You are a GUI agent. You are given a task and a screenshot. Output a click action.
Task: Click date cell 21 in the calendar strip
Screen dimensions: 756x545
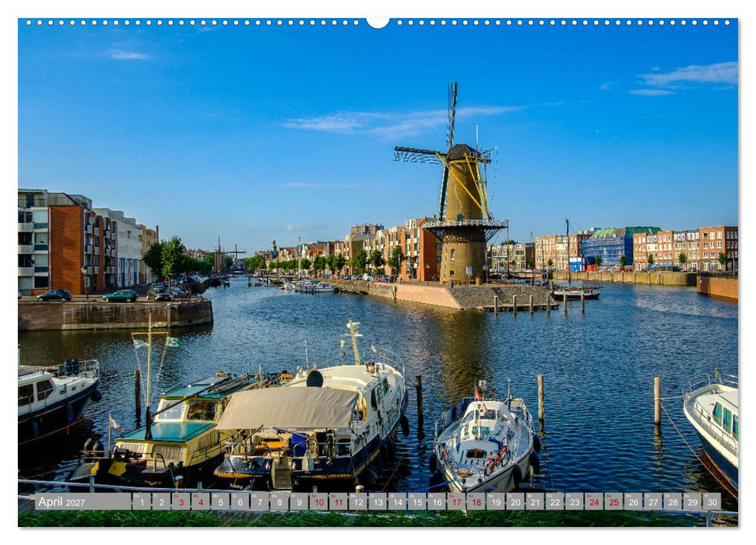pyautogui.click(x=535, y=501)
